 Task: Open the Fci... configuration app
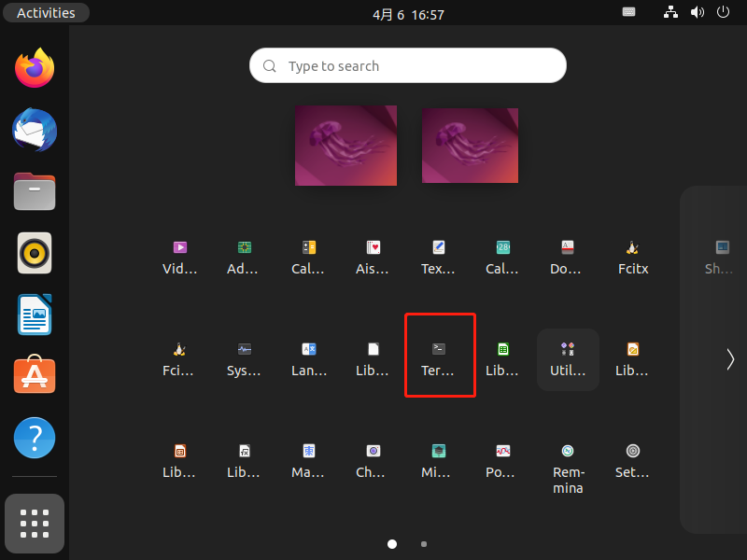tap(179, 349)
